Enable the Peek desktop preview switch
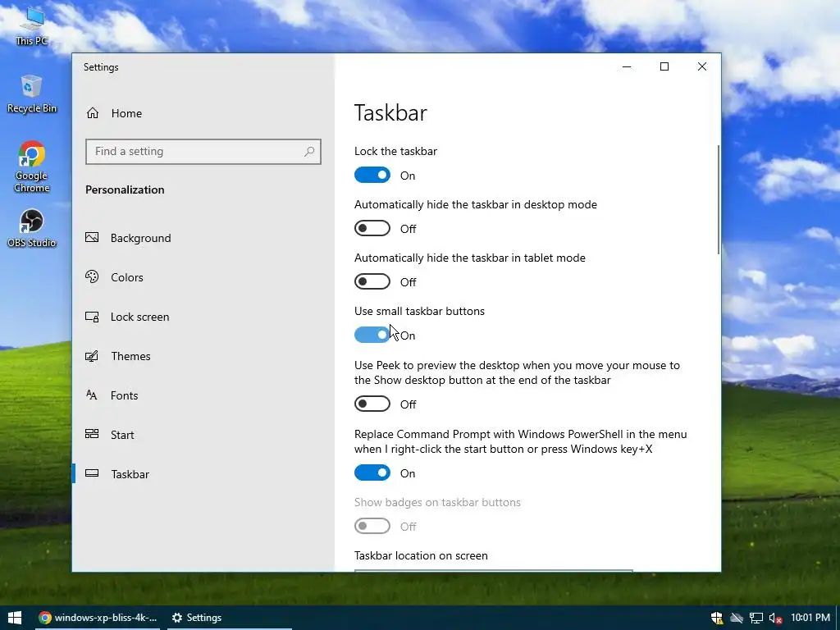Image resolution: width=840 pixels, height=630 pixels. [372, 404]
